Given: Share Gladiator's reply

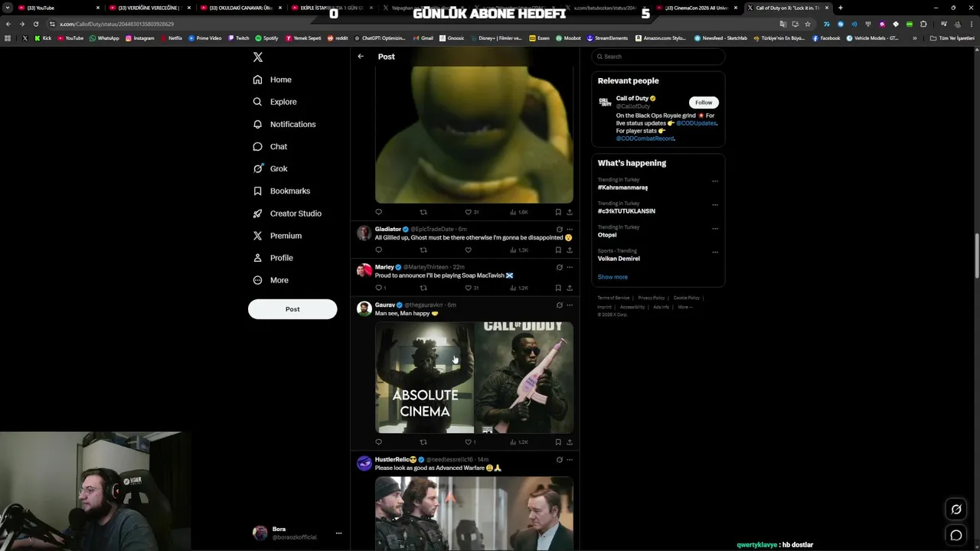Looking at the screenshot, I should (x=570, y=250).
